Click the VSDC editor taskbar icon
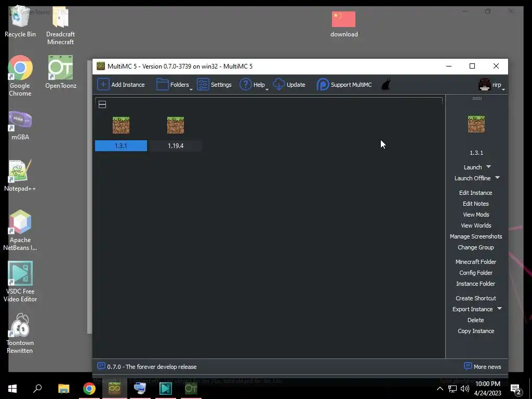532x399 pixels. [166, 389]
